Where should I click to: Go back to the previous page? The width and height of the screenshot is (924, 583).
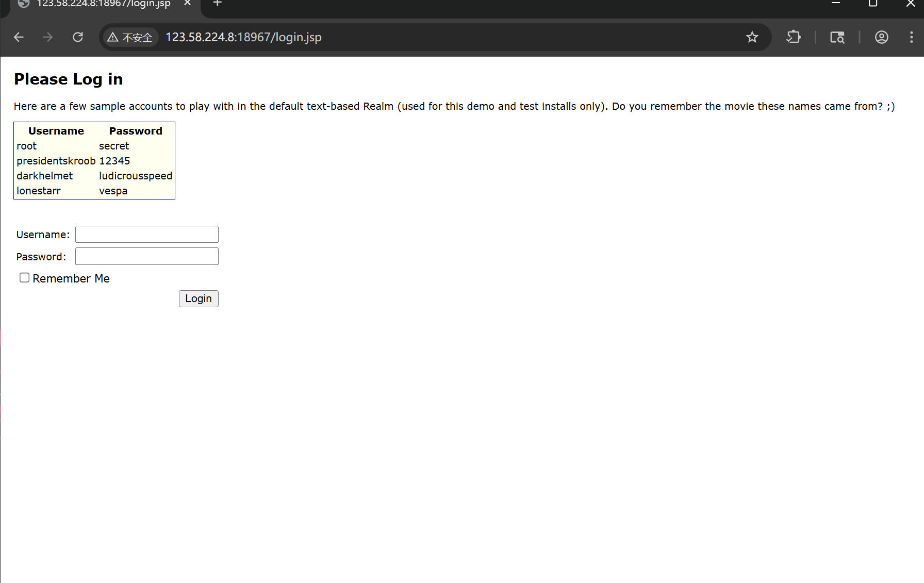click(x=19, y=37)
